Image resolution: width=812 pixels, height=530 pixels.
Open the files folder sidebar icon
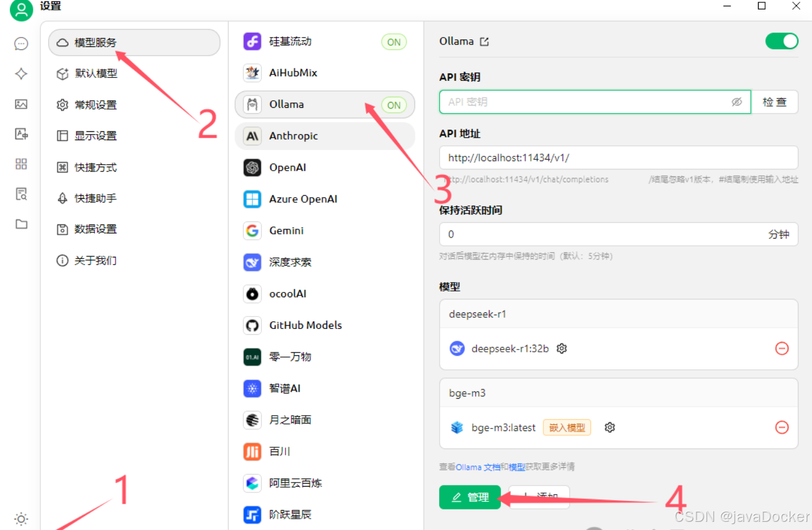pyautogui.click(x=21, y=224)
